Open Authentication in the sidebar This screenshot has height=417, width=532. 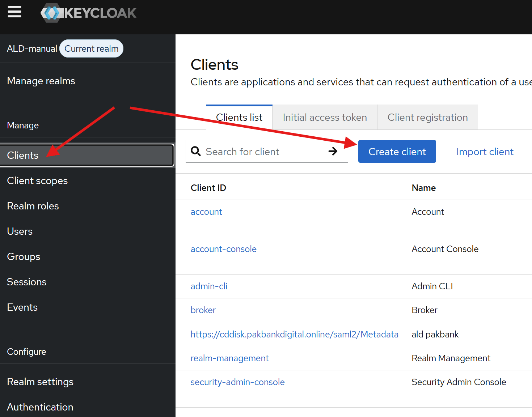click(x=40, y=407)
